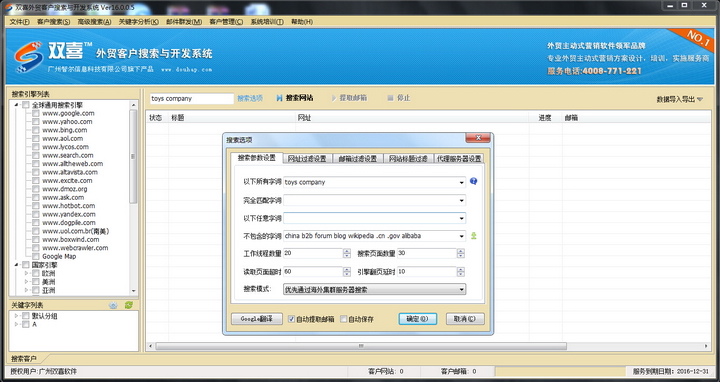Click the green refresh icon in keyword list header
The height and width of the screenshot is (382, 720).
point(129,305)
